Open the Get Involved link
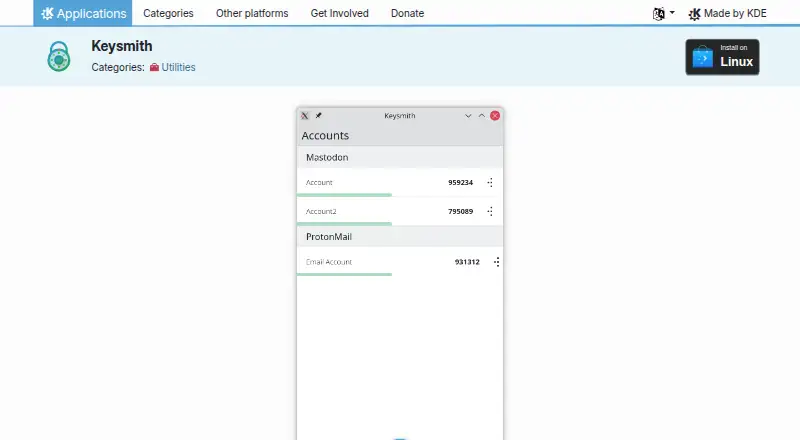800x440 pixels. (x=339, y=13)
